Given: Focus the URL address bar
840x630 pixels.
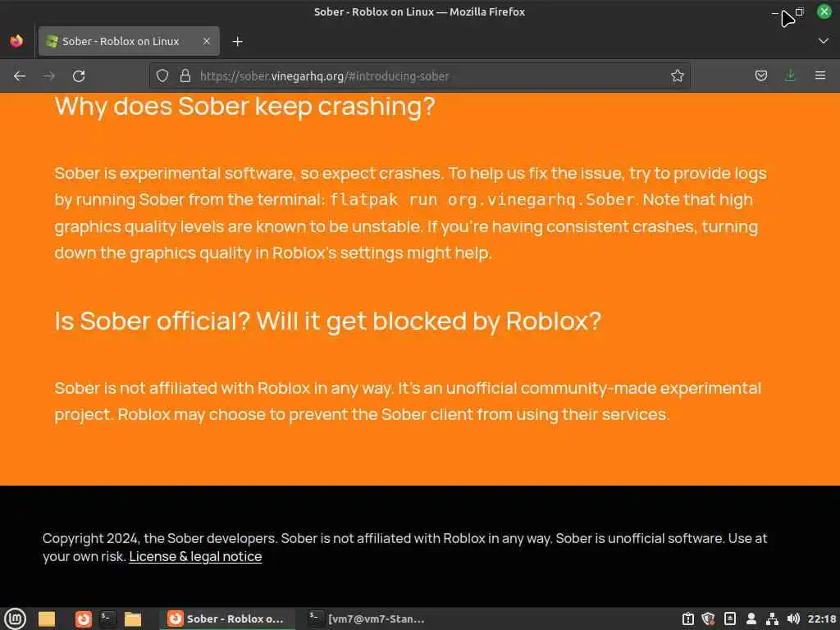Looking at the screenshot, I should coord(419,76).
